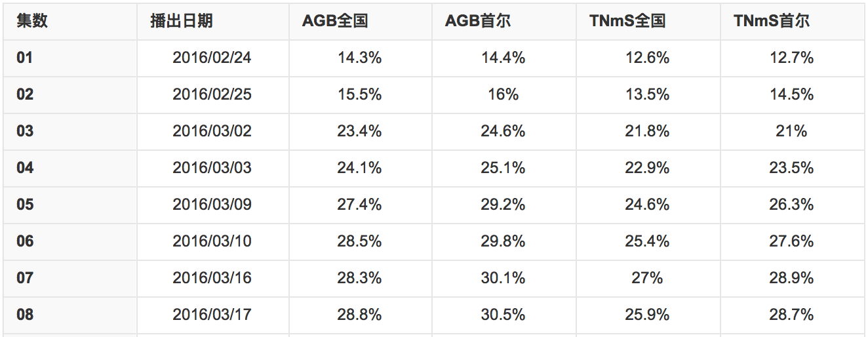Image resolution: width=868 pixels, height=337 pixels.
Task: Click the 集数 column header
Action: [x=32, y=21]
